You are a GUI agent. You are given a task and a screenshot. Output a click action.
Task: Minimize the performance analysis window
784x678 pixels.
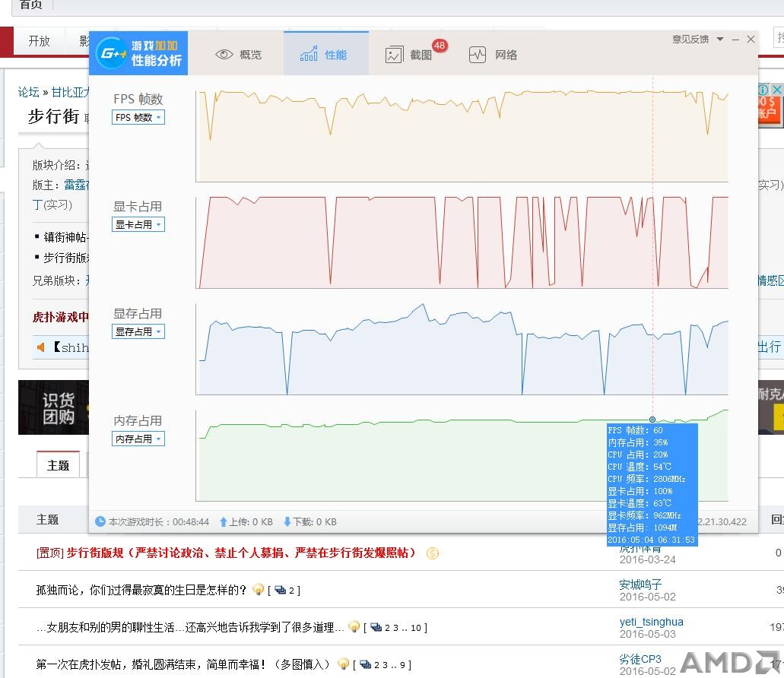coord(735,39)
